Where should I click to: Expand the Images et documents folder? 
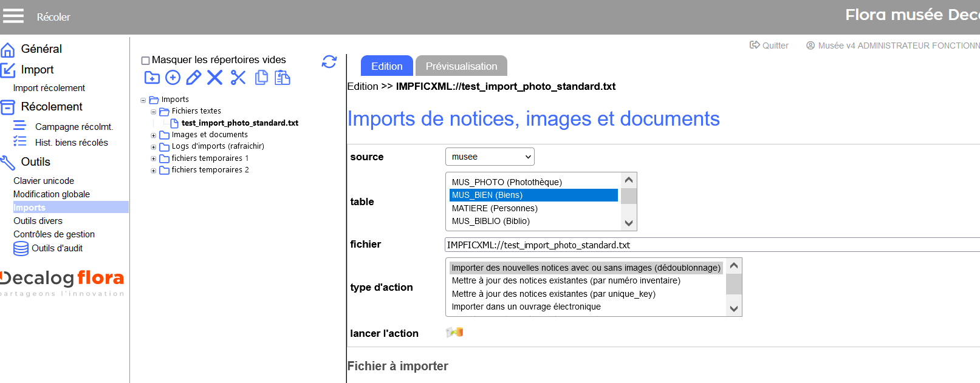[x=154, y=135]
